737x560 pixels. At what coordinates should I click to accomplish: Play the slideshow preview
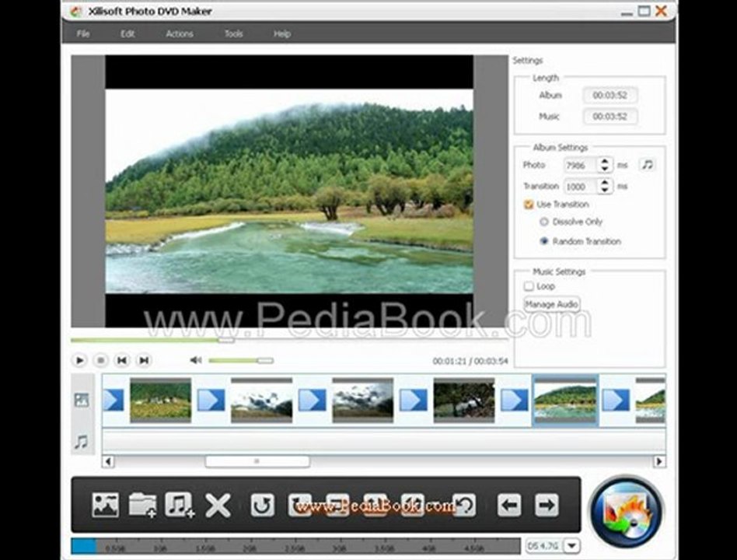click(x=79, y=360)
